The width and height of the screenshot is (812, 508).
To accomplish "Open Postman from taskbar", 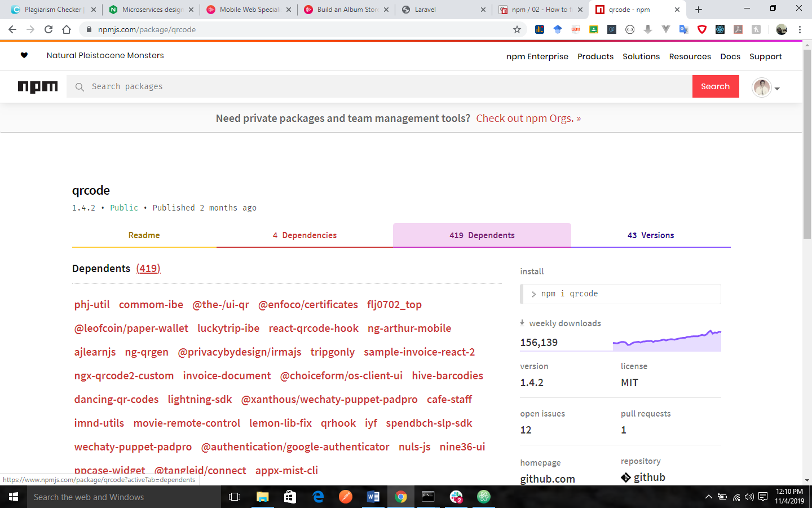I will pyautogui.click(x=346, y=497).
